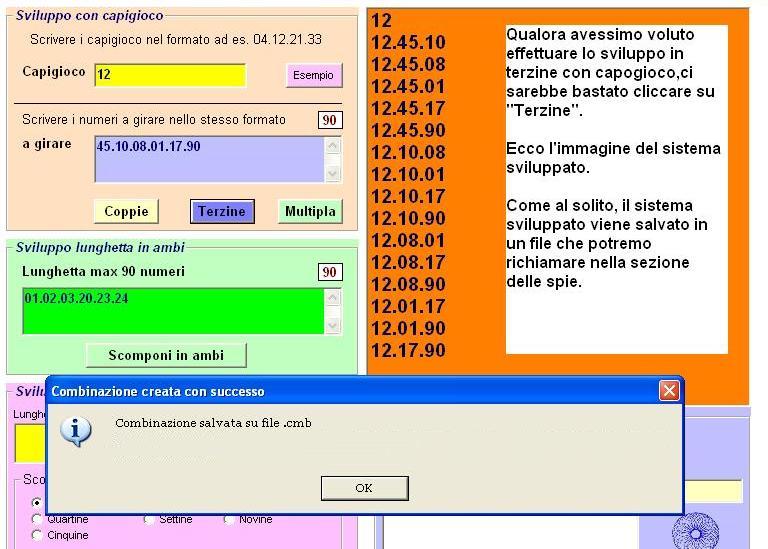Click the 90 counter box beside 'a girare'
Viewport: 768px width, 549px height.
pyautogui.click(x=329, y=120)
